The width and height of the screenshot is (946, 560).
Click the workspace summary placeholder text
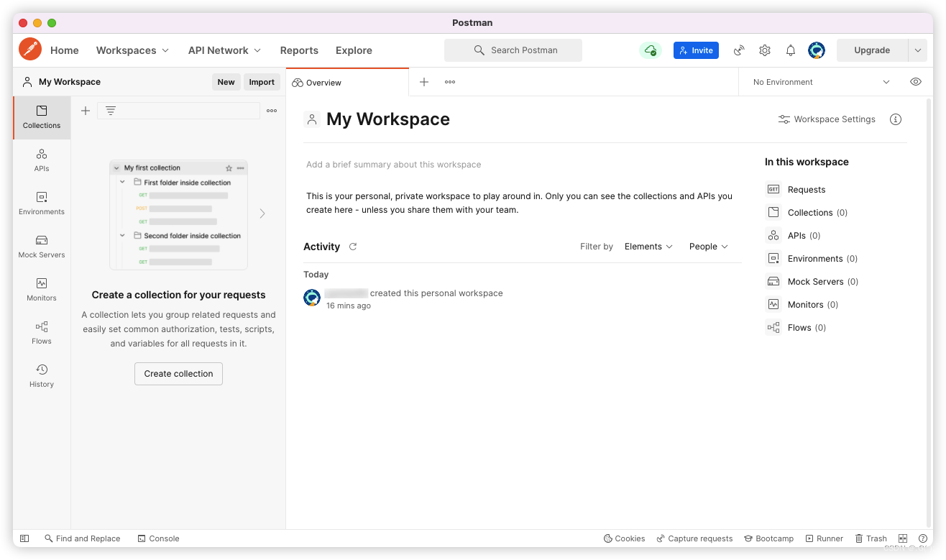[394, 165]
